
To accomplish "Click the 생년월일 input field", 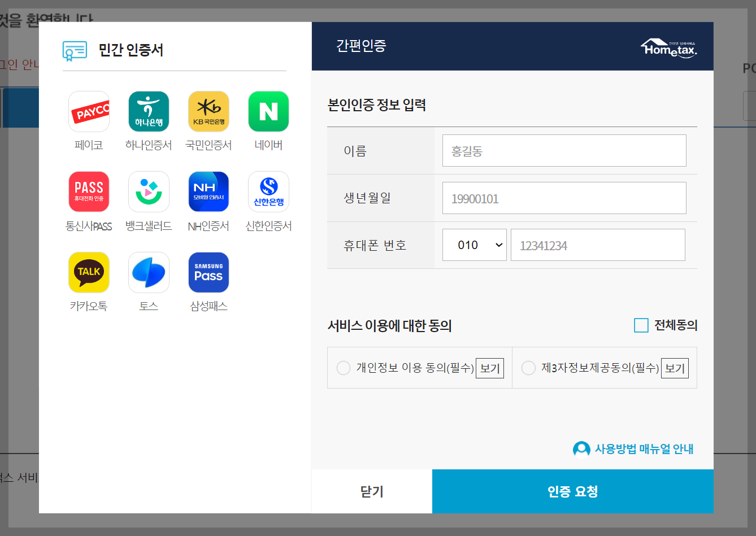I will (564, 198).
